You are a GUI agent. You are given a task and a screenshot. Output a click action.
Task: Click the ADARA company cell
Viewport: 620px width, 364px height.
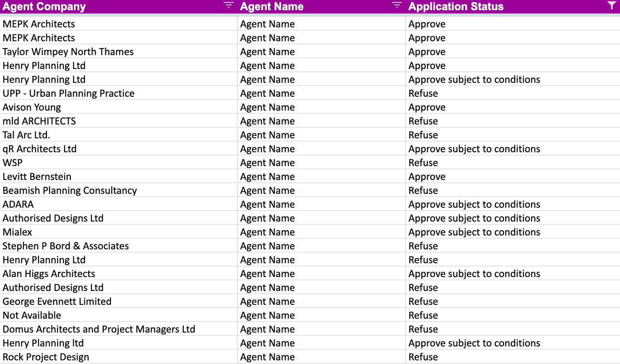click(x=18, y=204)
